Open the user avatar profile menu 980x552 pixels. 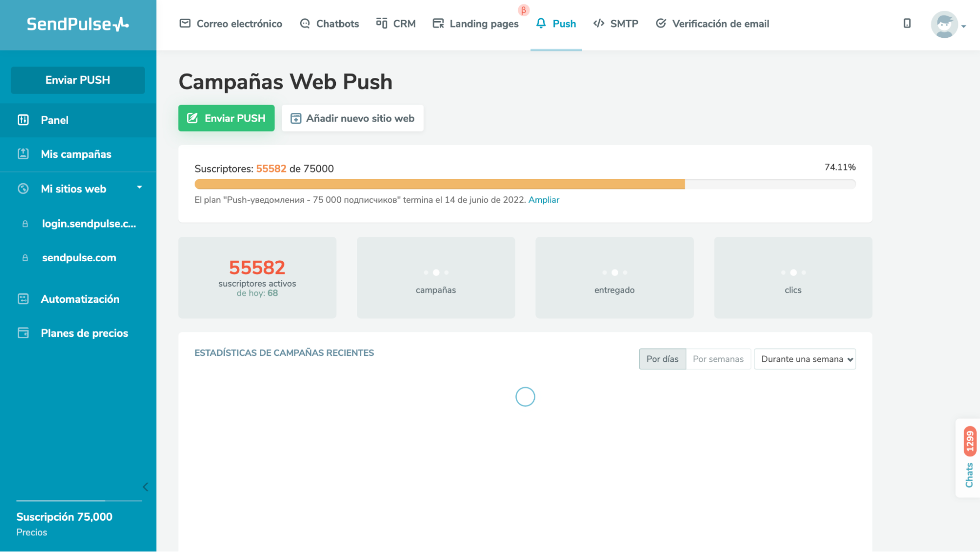pyautogui.click(x=944, y=25)
